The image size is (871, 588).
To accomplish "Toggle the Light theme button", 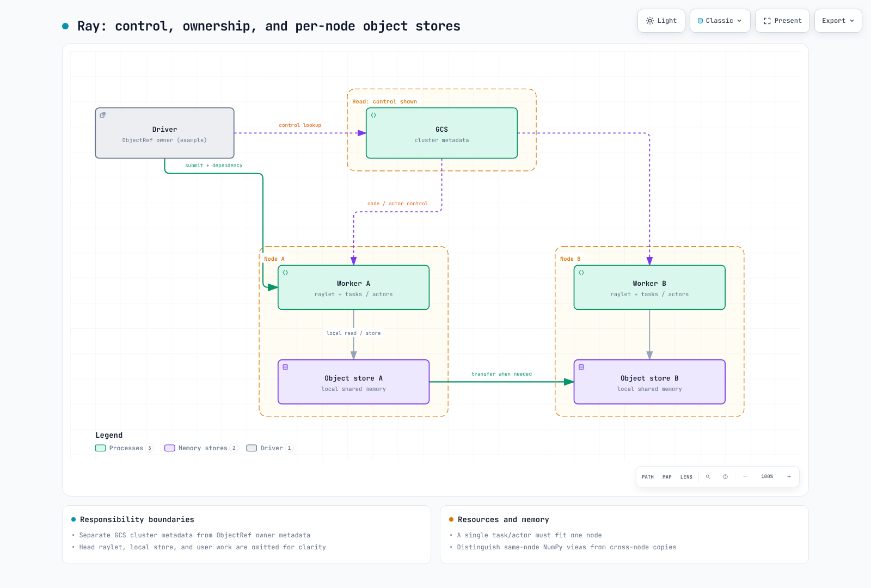I will [x=661, y=21].
